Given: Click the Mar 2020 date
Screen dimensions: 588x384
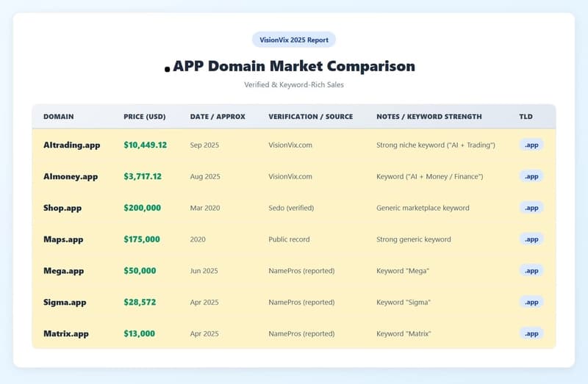Looking at the screenshot, I should (205, 208).
